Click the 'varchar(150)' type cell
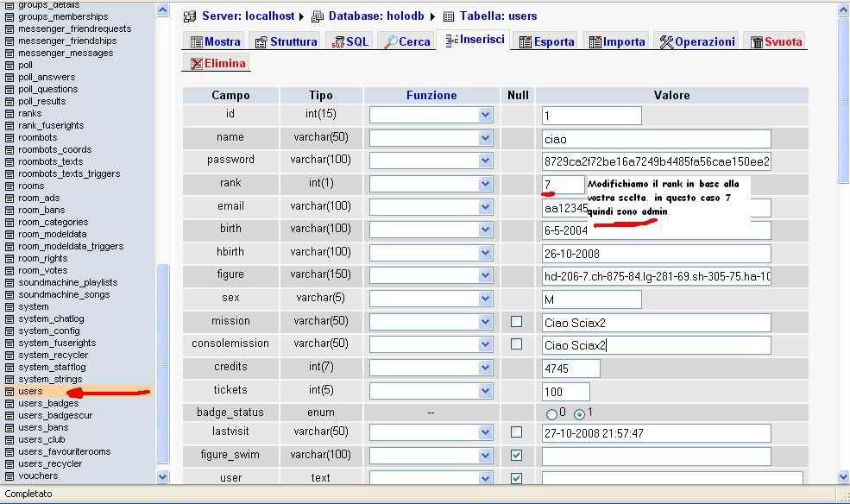Screen dimensions: 850x504 click(320, 274)
